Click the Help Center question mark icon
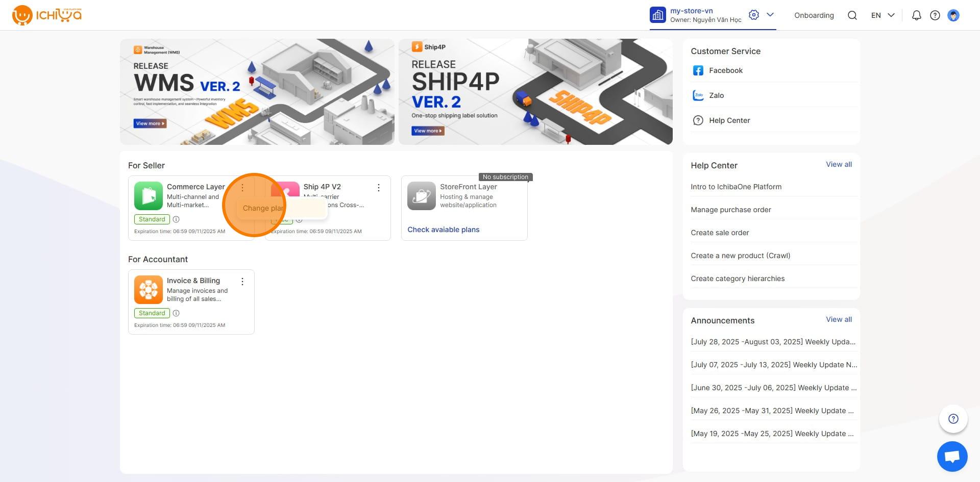This screenshot has width=980, height=482. click(698, 120)
